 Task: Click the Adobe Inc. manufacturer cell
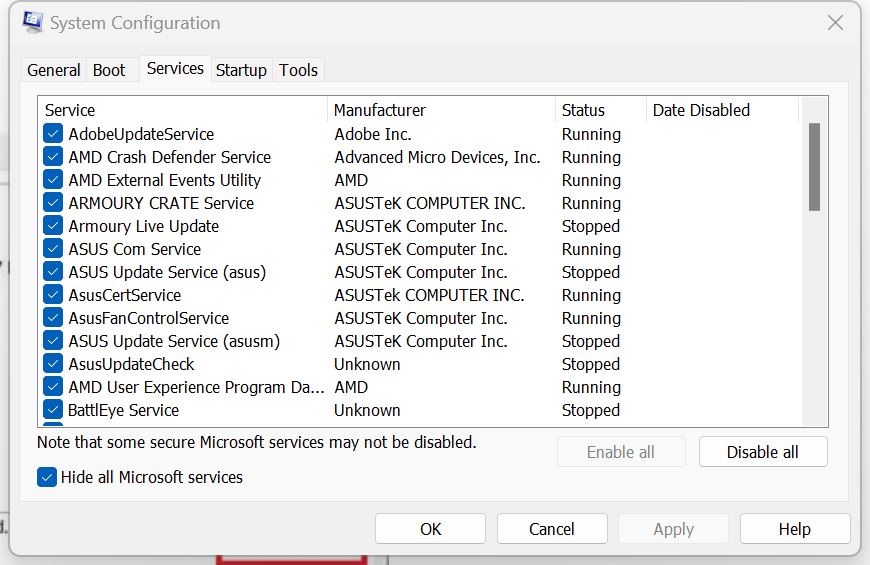(x=372, y=134)
